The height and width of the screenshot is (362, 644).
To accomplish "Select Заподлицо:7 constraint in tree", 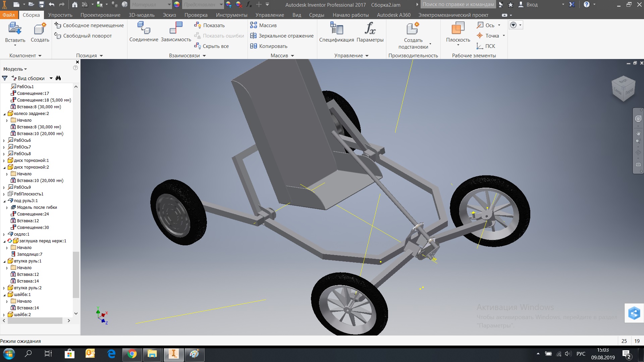I will tap(26, 254).
